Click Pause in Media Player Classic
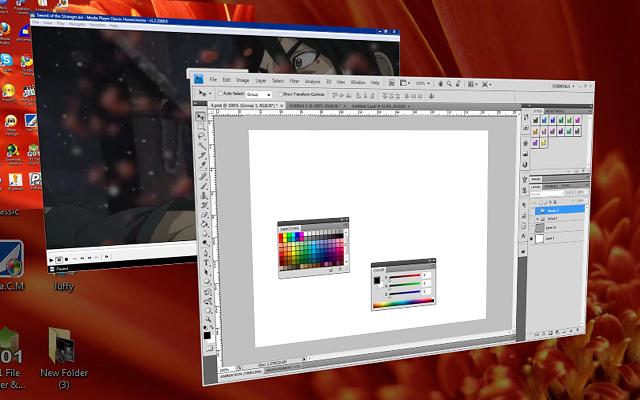Screen dimensions: 640x400 pos(59,260)
